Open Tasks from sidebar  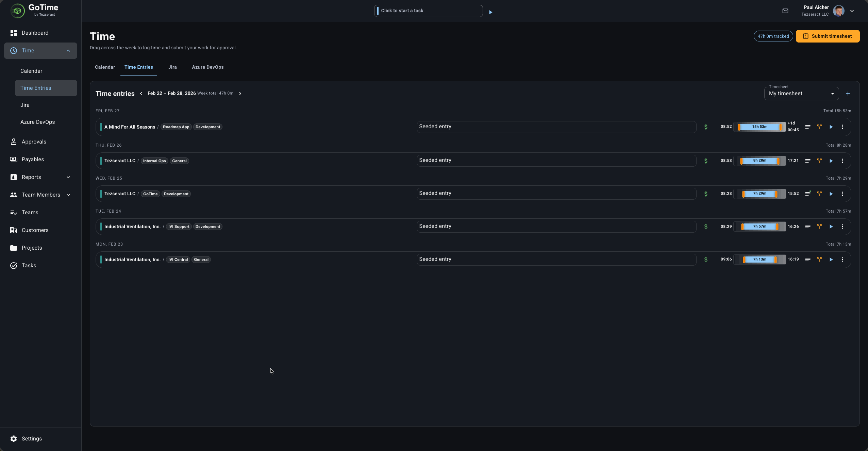41,265
